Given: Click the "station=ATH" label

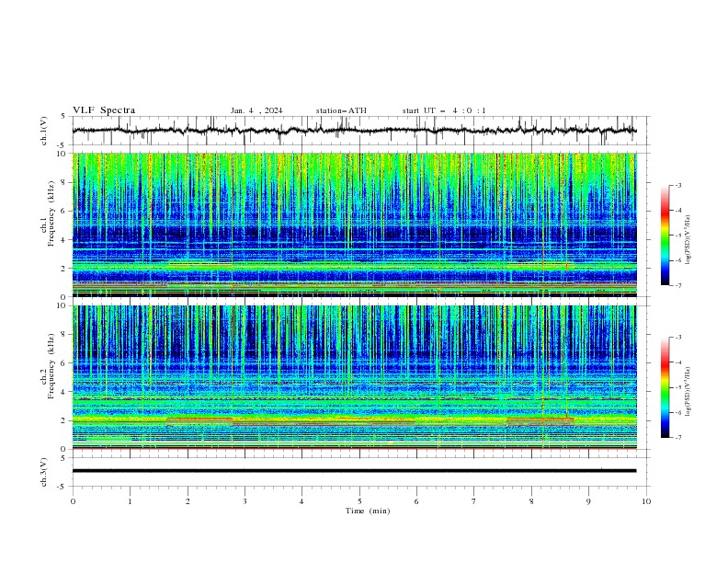Looking at the screenshot, I should [x=341, y=110].
